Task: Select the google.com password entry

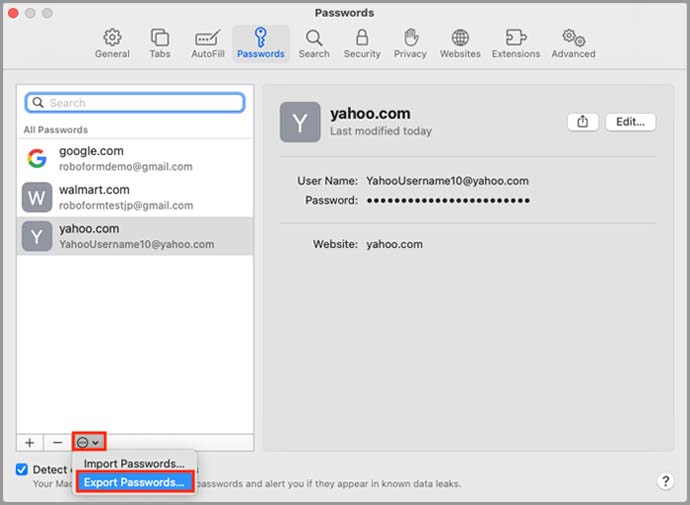Action: [135, 158]
